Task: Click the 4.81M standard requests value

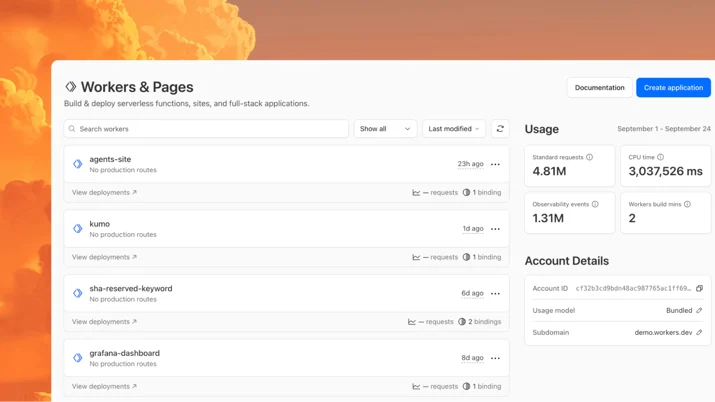Action: 549,171
